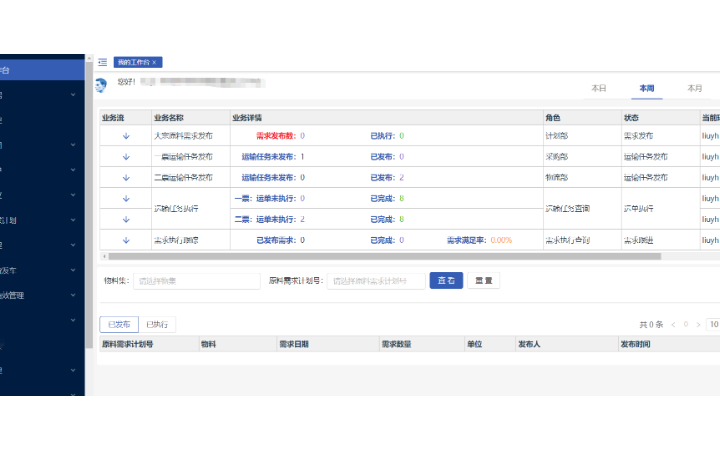Viewport: 720px width, 450px height.
Task: Click the 需求发布数 red value link
Action: click(x=303, y=136)
